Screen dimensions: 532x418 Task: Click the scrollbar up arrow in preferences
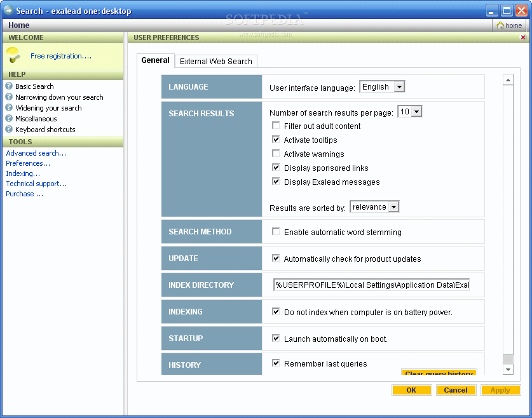point(508,80)
